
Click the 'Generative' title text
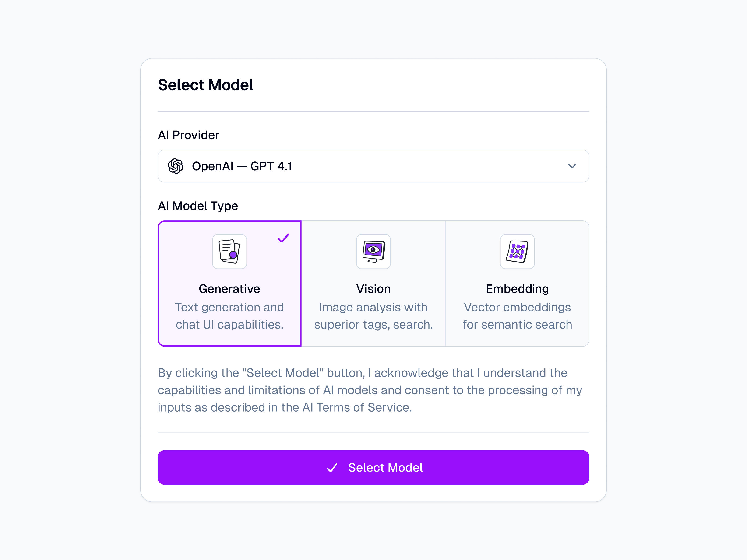tap(229, 289)
